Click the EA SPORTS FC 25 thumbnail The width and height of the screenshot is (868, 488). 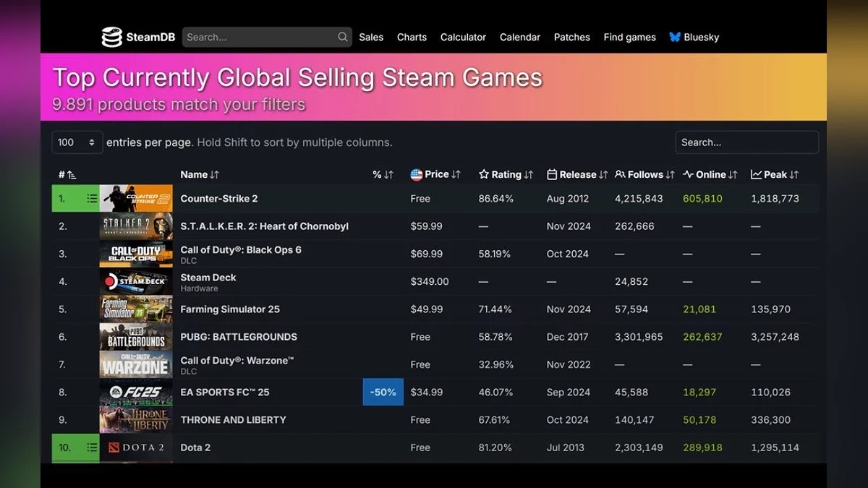point(136,393)
